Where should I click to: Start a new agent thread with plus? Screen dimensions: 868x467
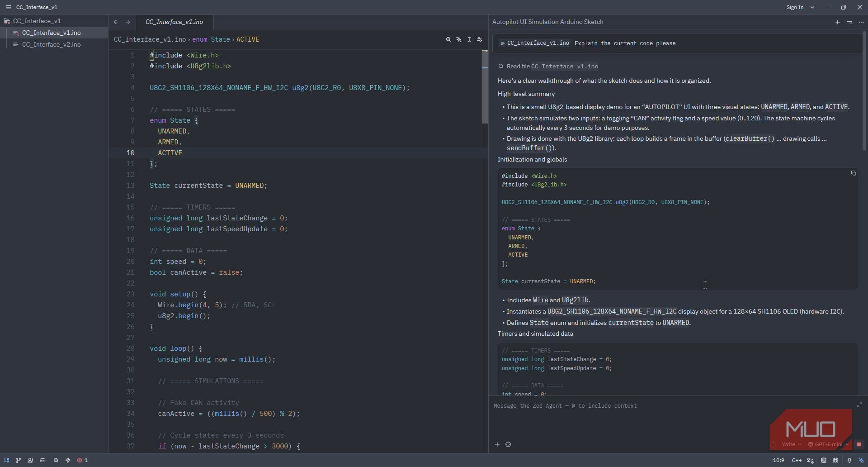tap(838, 22)
